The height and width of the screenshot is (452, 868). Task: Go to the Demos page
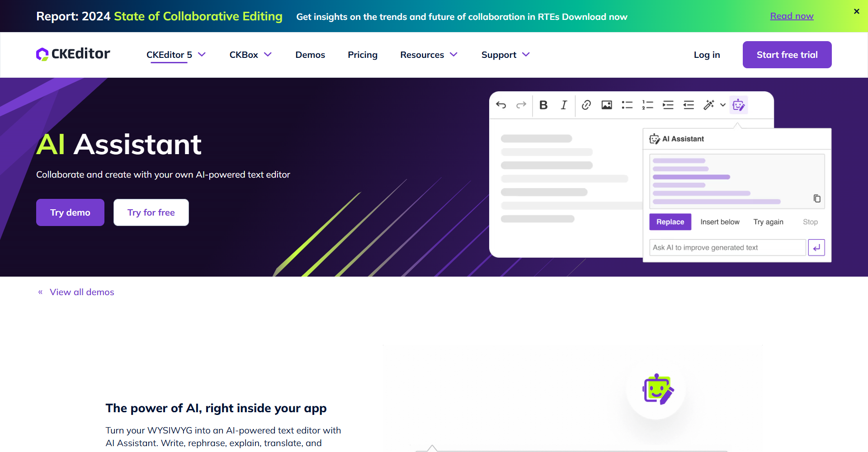click(x=310, y=55)
